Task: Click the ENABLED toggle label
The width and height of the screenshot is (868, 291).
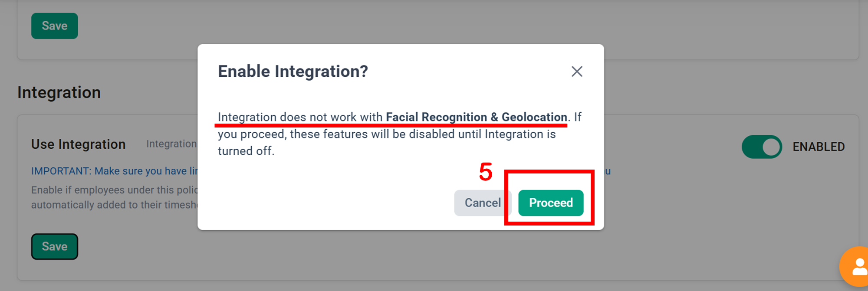Action: coord(819,147)
